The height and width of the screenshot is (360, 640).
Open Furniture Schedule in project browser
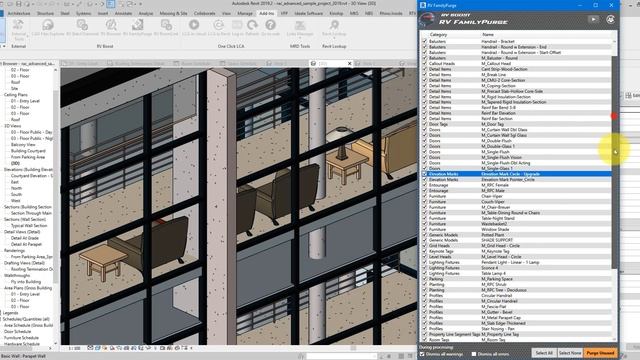tap(21, 338)
